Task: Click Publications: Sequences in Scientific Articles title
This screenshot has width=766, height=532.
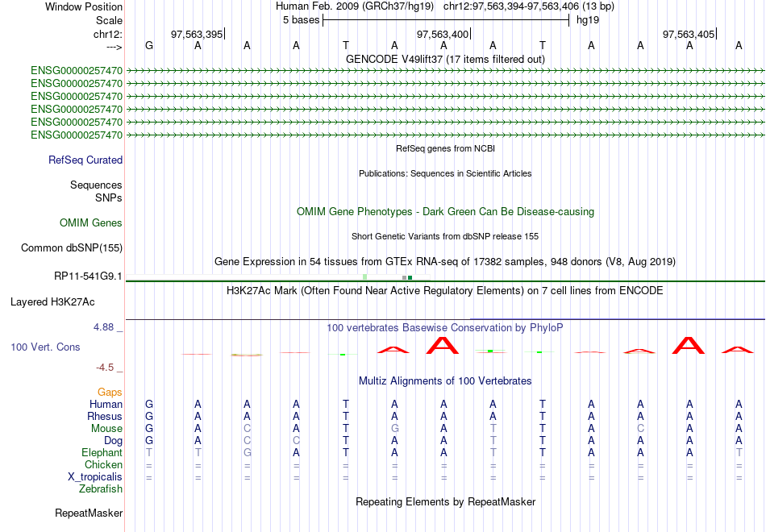Action: 445,173
